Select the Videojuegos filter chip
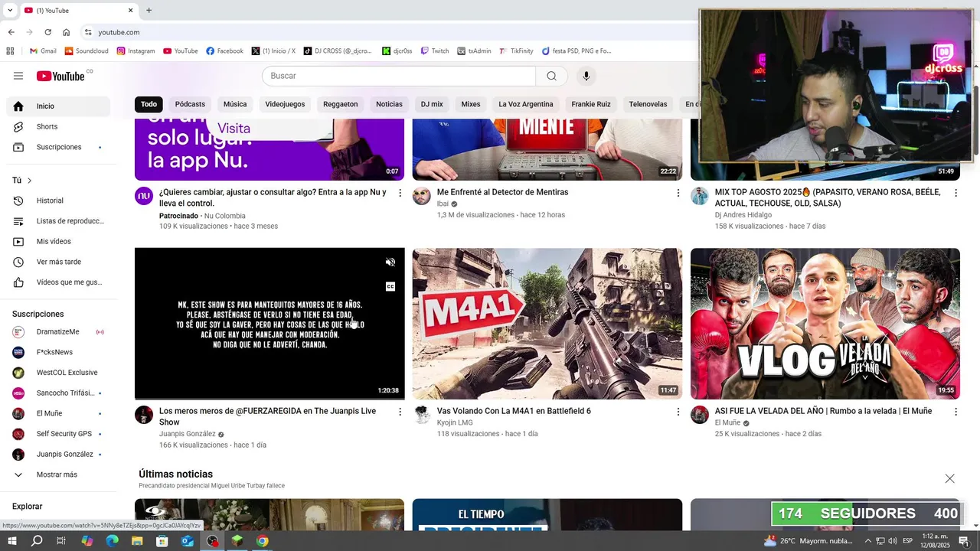The height and width of the screenshot is (551, 980). [x=285, y=104]
